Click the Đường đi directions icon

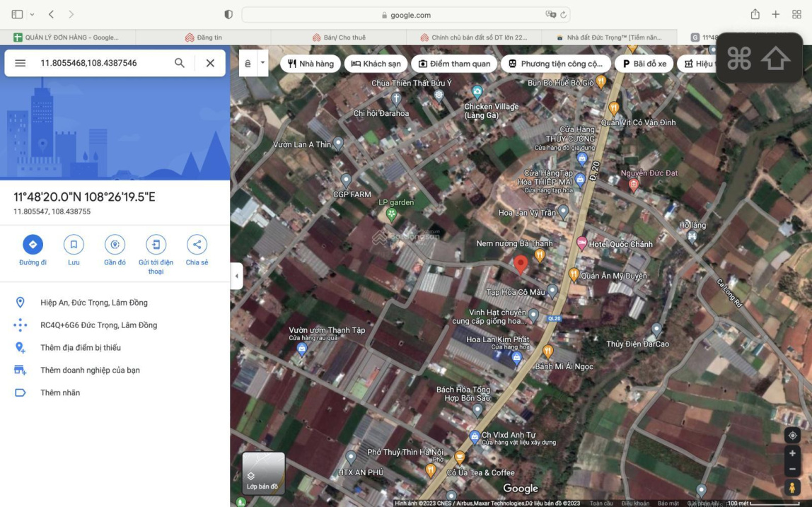(33, 245)
